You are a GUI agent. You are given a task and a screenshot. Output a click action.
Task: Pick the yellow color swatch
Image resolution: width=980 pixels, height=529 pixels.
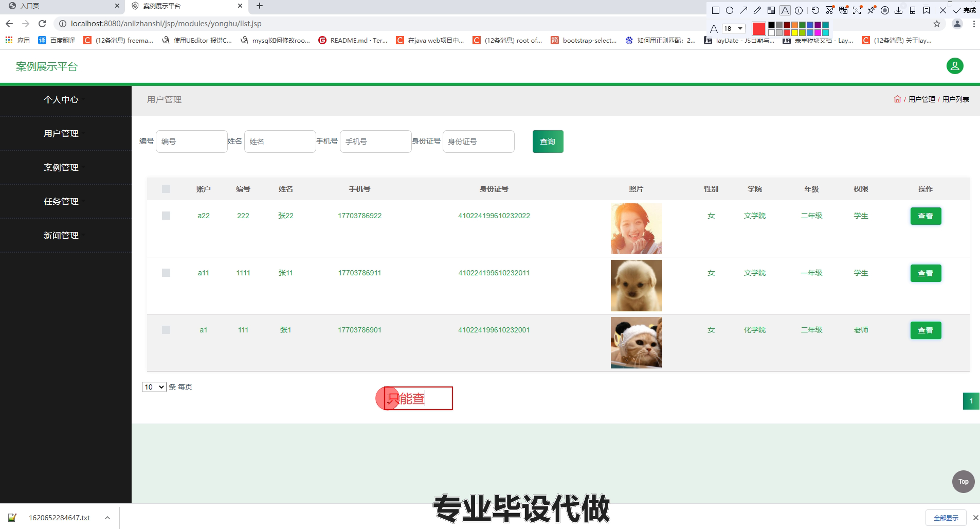[x=794, y=33]
